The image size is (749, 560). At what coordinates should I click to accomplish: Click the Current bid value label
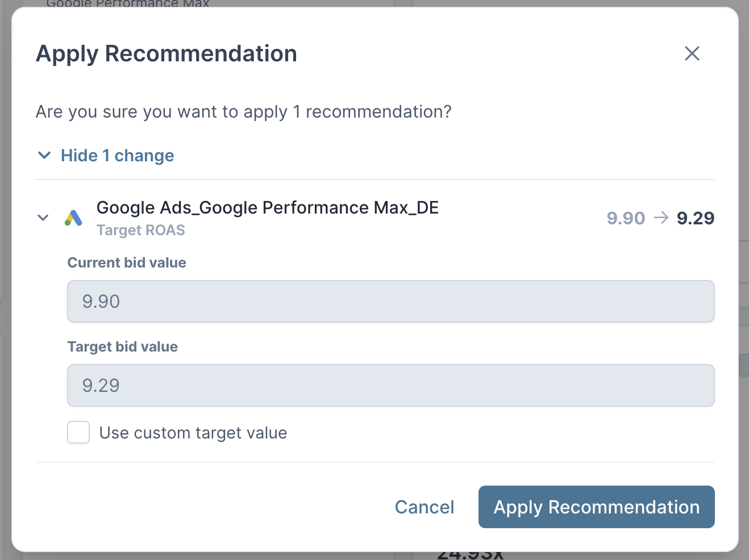127,262
